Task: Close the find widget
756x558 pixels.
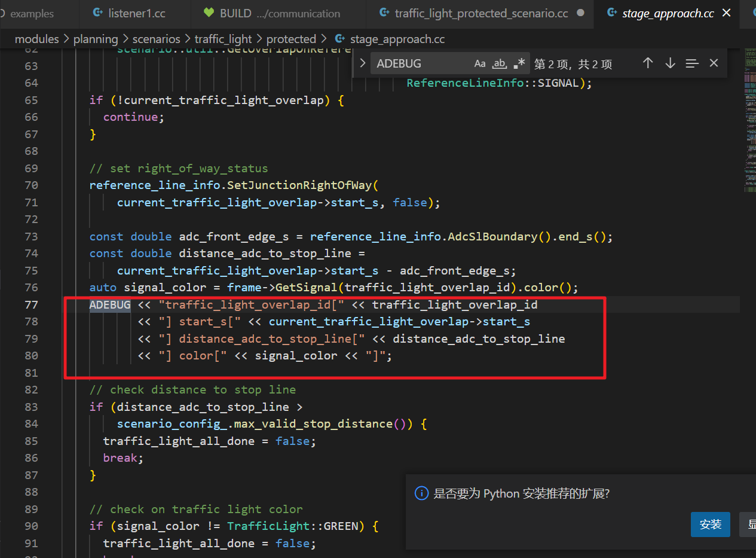Action: click(x=714, y=63)
